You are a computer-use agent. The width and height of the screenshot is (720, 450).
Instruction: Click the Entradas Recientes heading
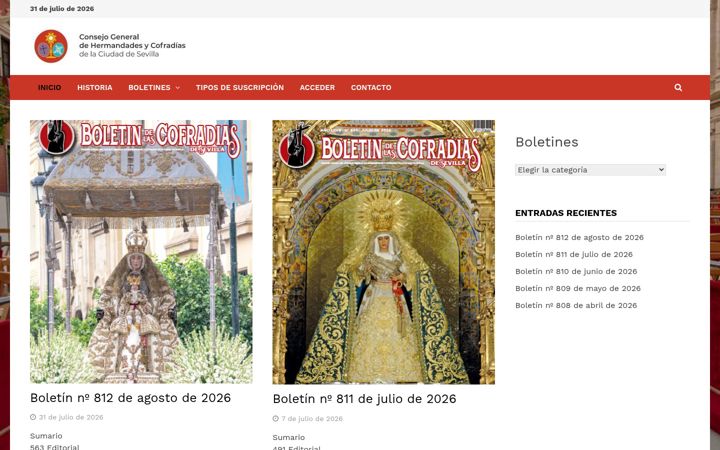(x=566, y=213)
